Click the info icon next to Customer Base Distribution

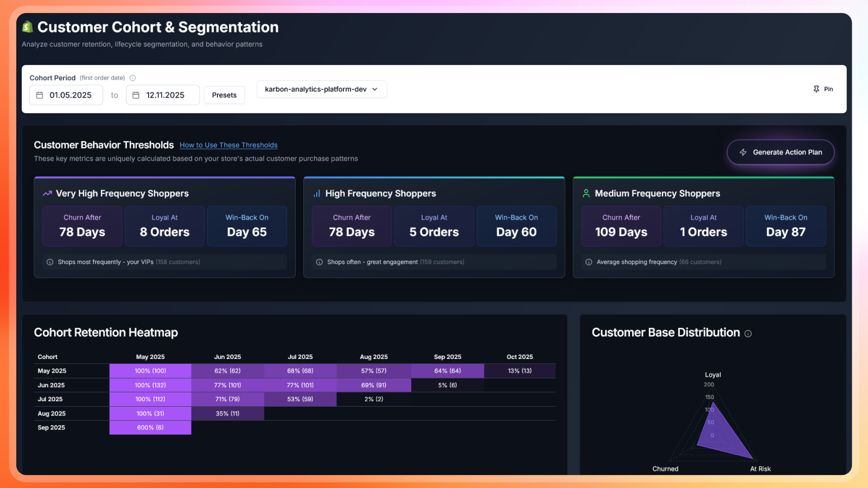749,333
